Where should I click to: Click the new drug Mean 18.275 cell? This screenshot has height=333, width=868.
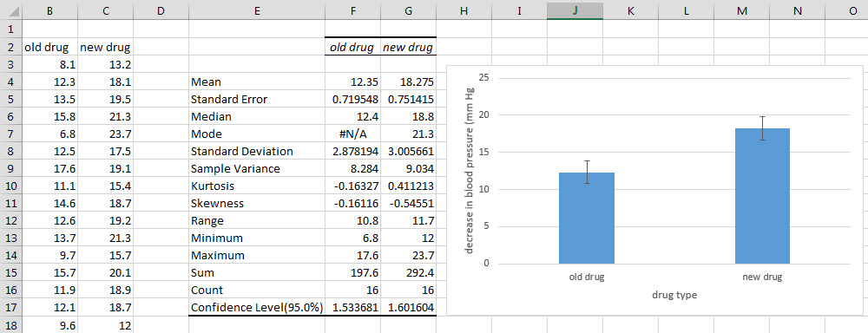pyautogui.click(x=409, y=82)
